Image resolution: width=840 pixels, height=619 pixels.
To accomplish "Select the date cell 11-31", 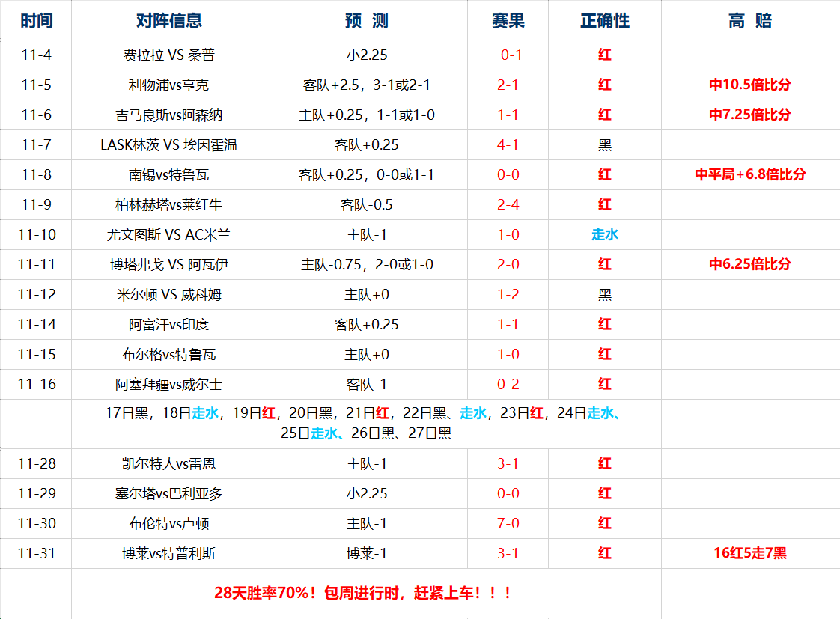I will click(37, 554).
